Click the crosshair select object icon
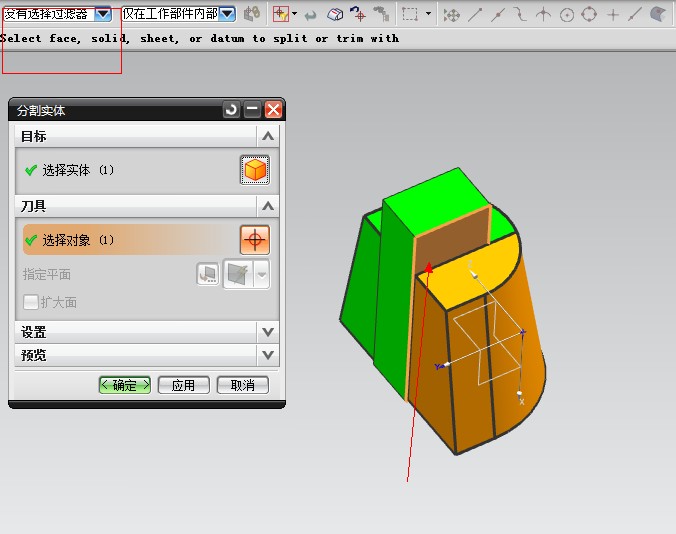Viewport: 676px width, 534px height. (255, 240)
